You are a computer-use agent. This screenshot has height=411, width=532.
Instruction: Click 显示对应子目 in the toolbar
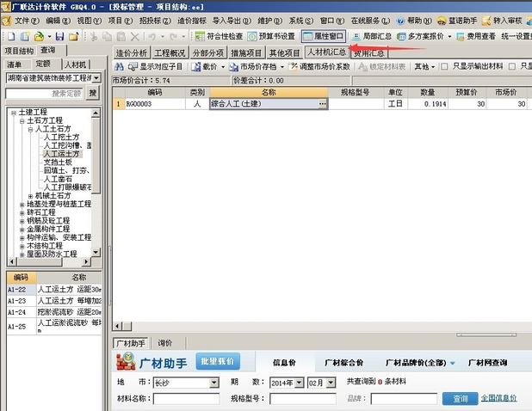click(155, 66)
